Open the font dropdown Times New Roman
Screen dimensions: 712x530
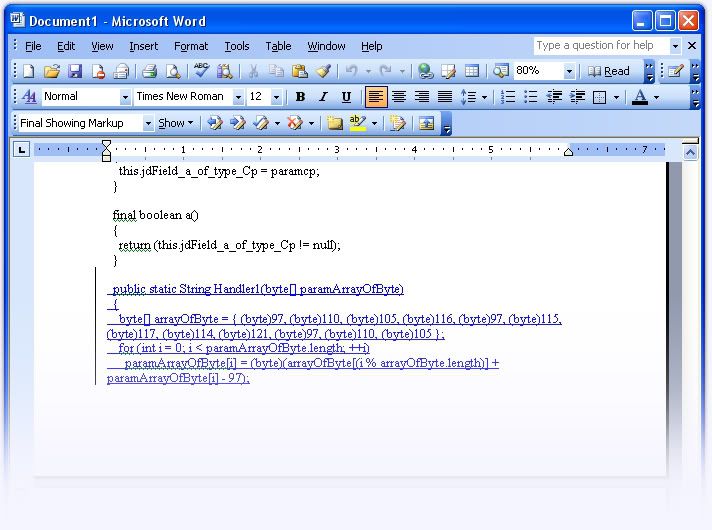point(238,97)
